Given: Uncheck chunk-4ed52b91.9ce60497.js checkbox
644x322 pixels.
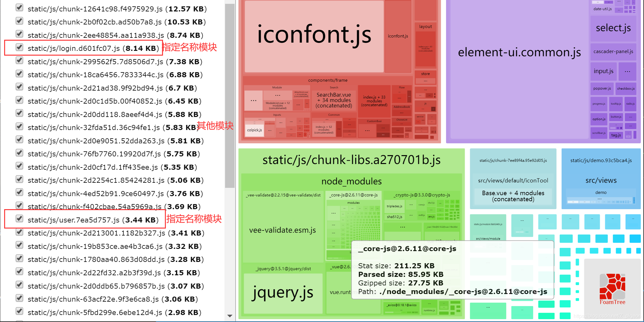Looking at the screenshot, I should [19, 192].
